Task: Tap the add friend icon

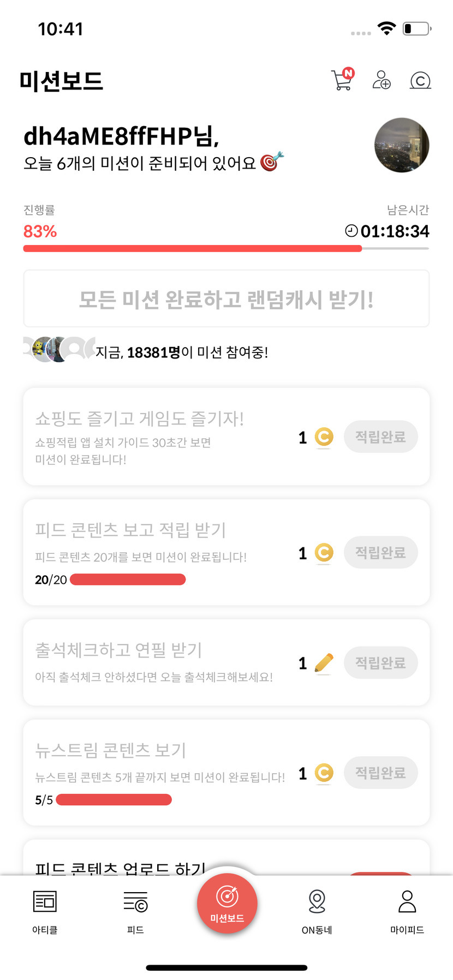Action: click(382, 80)
